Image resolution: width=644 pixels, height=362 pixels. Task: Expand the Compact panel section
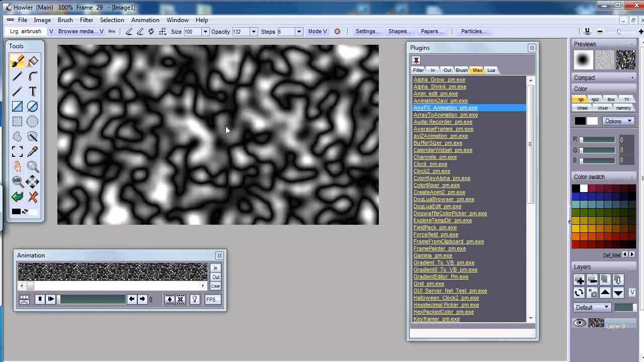632,78
